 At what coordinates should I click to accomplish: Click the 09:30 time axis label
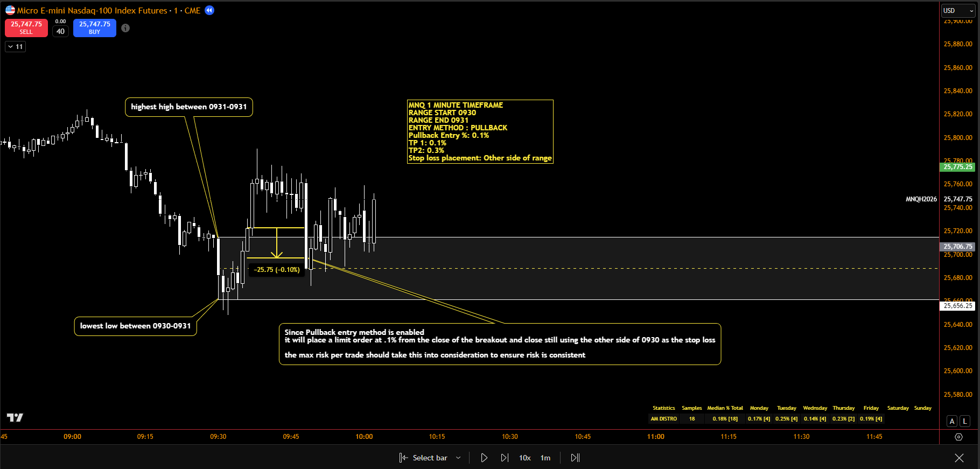click(x=218, y=437)
